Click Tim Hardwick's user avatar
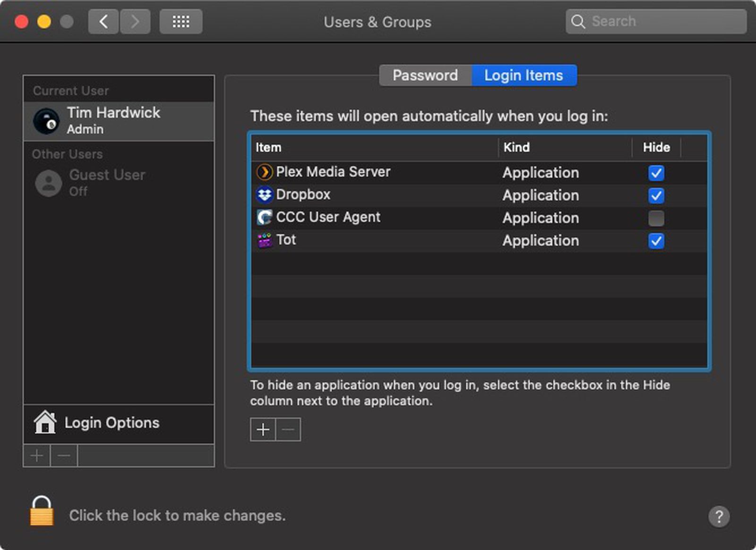Screen dimensions: 756x550 point(47,120)
